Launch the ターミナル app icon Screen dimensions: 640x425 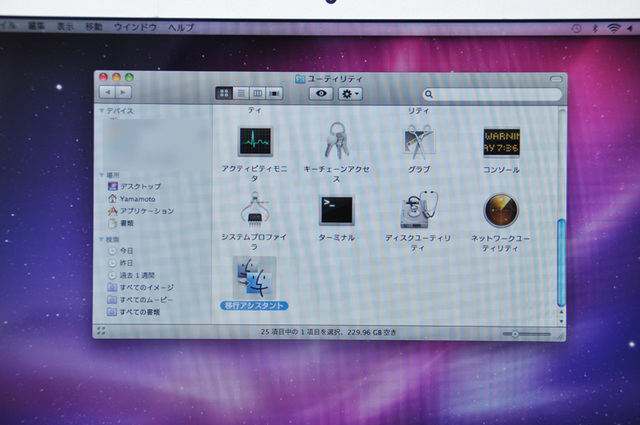pyautogui.click(x=336, y=210)
